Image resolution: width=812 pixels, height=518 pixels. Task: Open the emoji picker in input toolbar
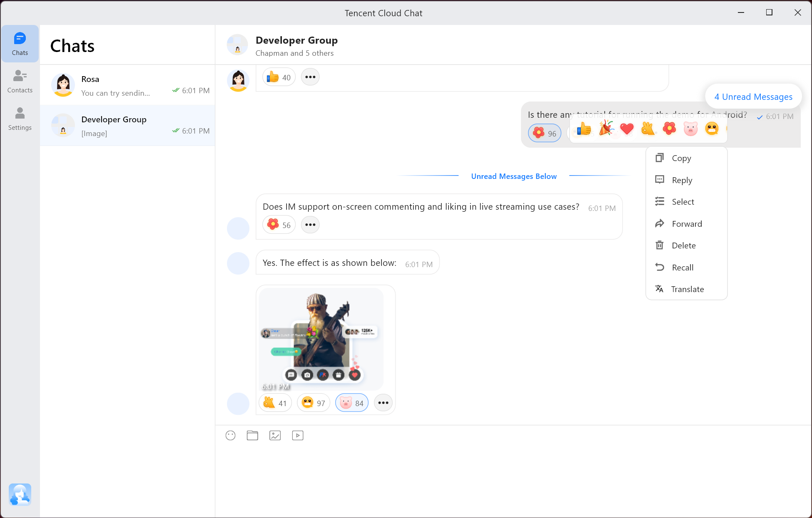230,435
